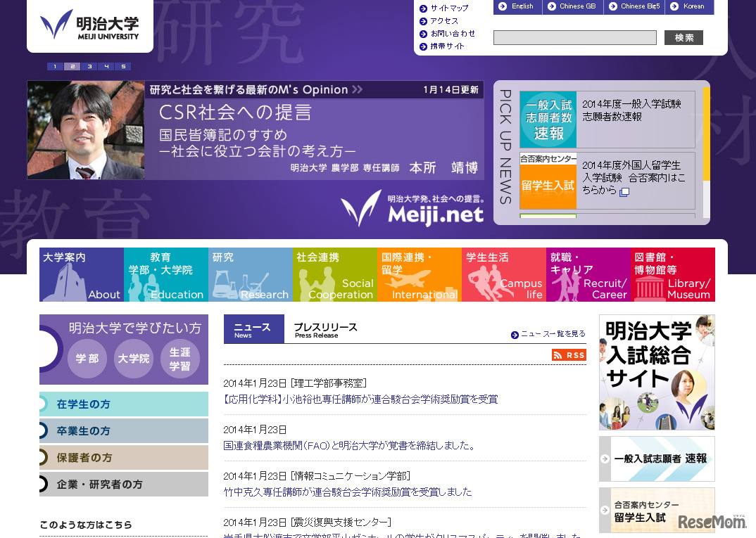Select the Campus life runners icon
756x538 pixels.
click(x=486, y=281)
